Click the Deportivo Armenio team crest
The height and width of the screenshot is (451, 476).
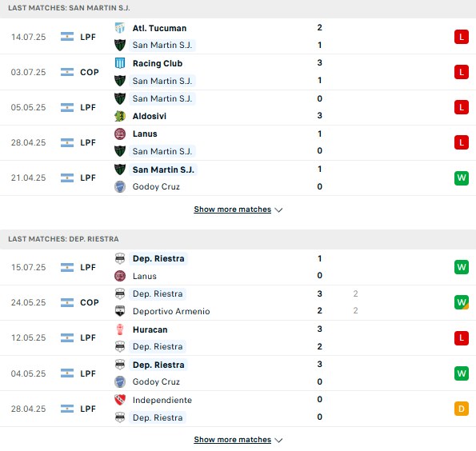coord(120,311)
